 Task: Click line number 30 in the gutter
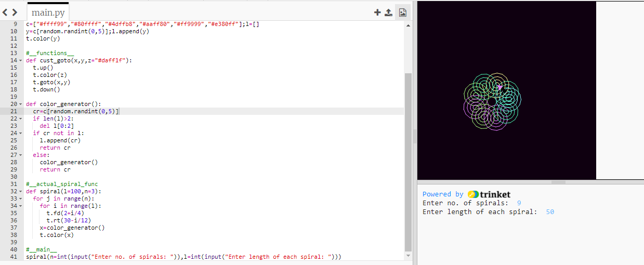point(14,177)
